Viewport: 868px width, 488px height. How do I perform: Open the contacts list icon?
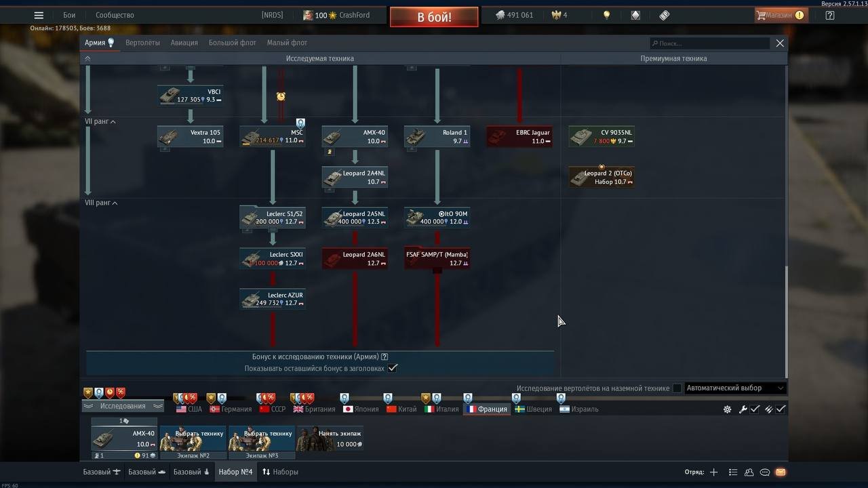(749, 472)
